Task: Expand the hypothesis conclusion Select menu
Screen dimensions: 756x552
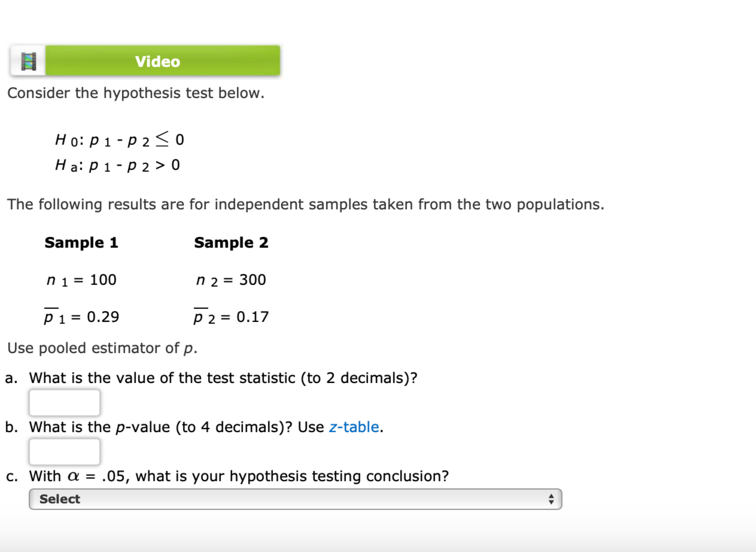Action: [x=294, y=499]
